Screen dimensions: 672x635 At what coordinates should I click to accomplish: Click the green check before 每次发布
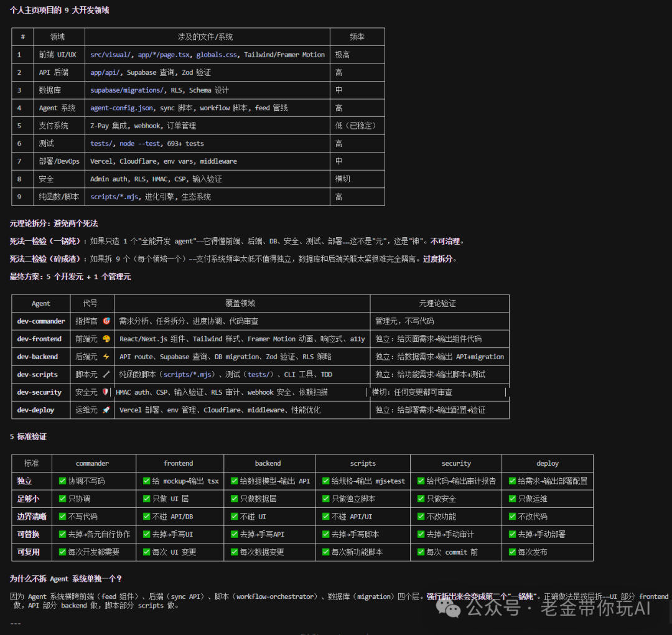point(512,552)
